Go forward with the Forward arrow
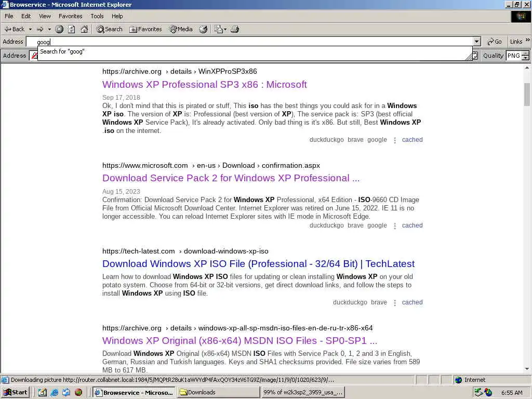Image resolution: width=532 pixels, height=399 pixels. 40,29
